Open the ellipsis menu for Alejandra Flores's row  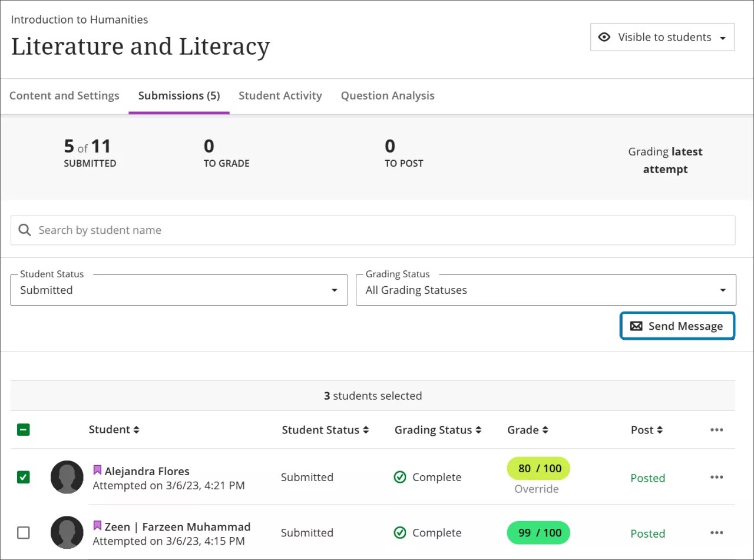tap(716, 477)
